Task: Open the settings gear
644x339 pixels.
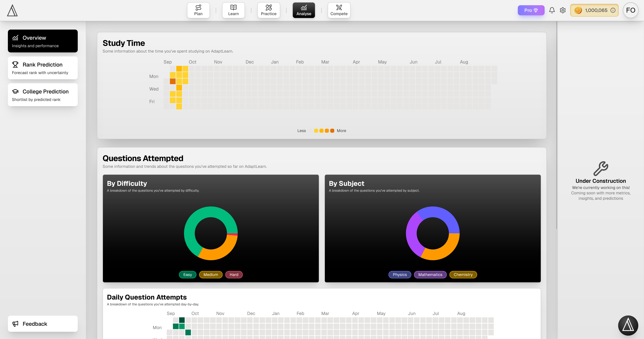Action: click(x=563, y=10)
